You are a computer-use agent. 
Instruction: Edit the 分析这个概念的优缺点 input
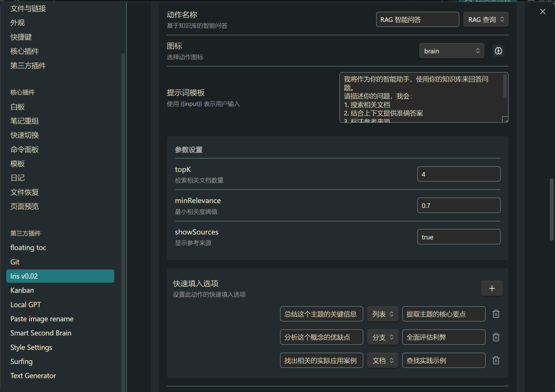click(x=321, y=337)
